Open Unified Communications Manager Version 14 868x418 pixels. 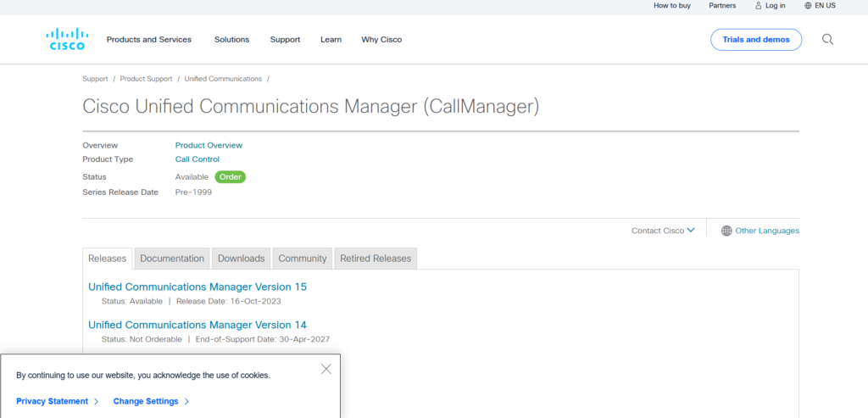[198, 325]
